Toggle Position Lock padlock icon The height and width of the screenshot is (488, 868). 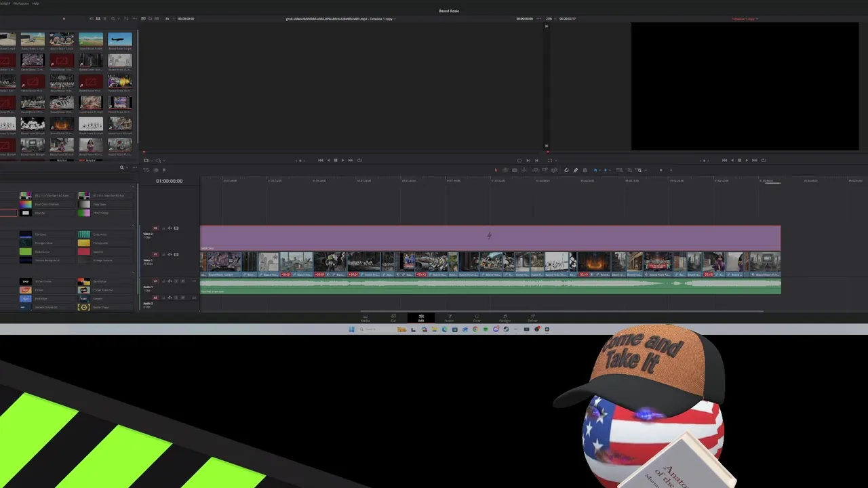click(585, 170)
